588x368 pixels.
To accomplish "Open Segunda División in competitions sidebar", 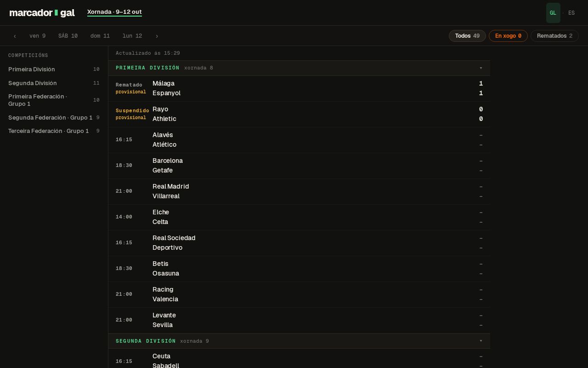I will pos(54,83).
